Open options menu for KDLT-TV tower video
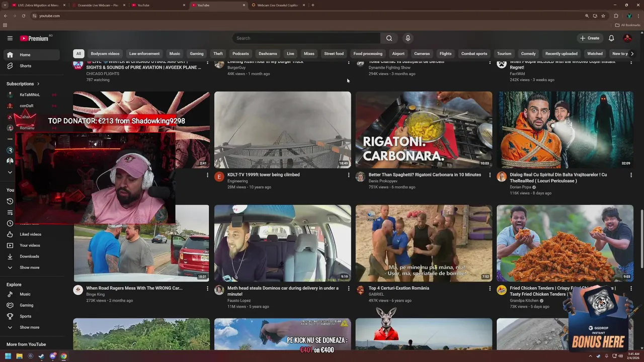The height and width of the screenshot is (362, 644). coord(349,175)
